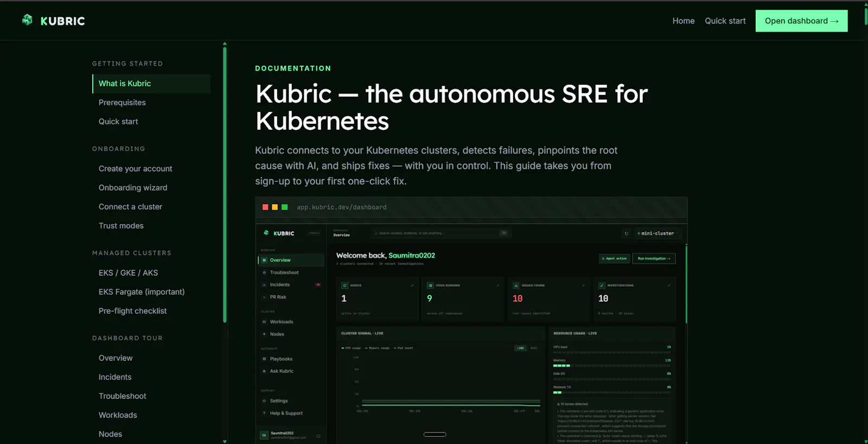The height and width of the screenshot is (444, 868).
Task: Open Troubleshoot under Dashboard Tour in docs sidebar
Action: click(123, 396)
